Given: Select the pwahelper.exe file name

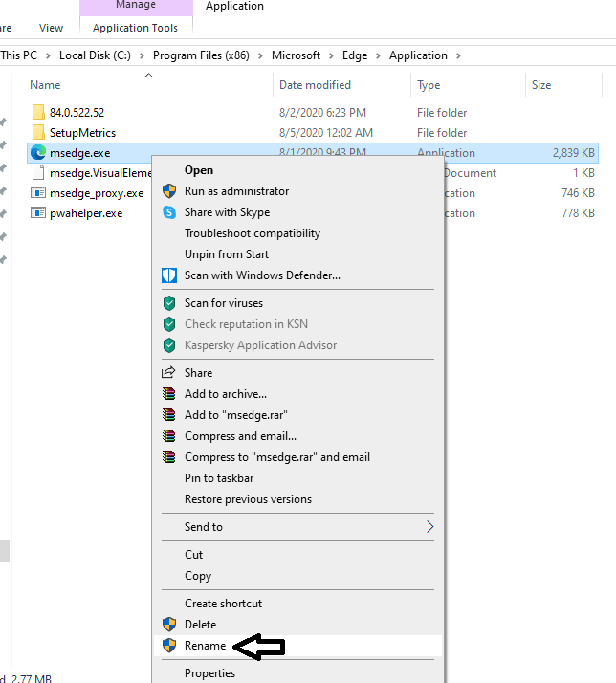Looking at the screenshot, I should pyautogui.click(x=86, y=213).
